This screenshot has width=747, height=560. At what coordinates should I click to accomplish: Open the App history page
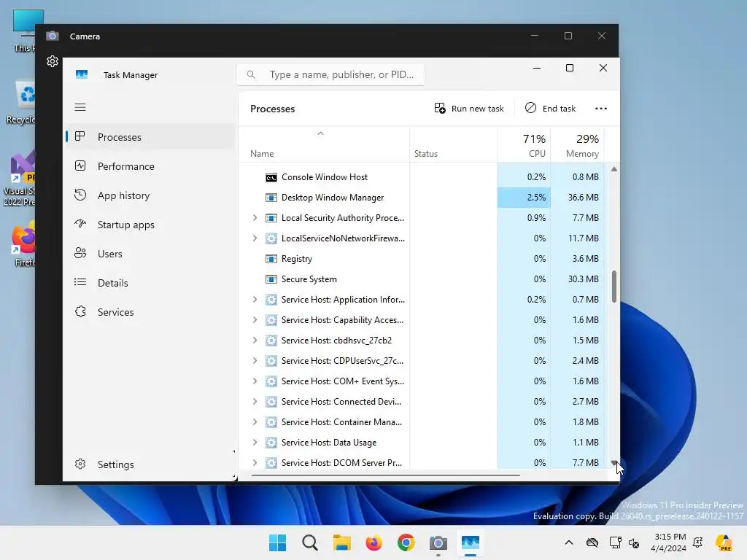click(150, 195)
